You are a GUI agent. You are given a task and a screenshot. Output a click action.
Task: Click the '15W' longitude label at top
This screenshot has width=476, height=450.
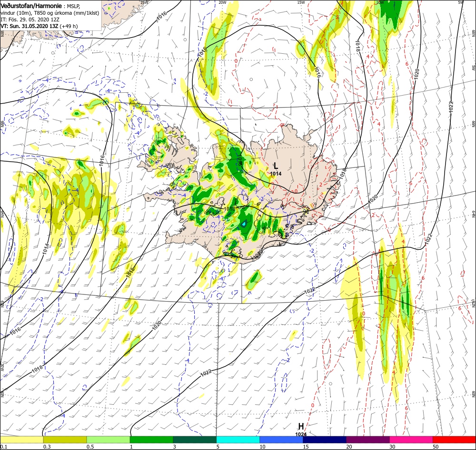(301, 2)
